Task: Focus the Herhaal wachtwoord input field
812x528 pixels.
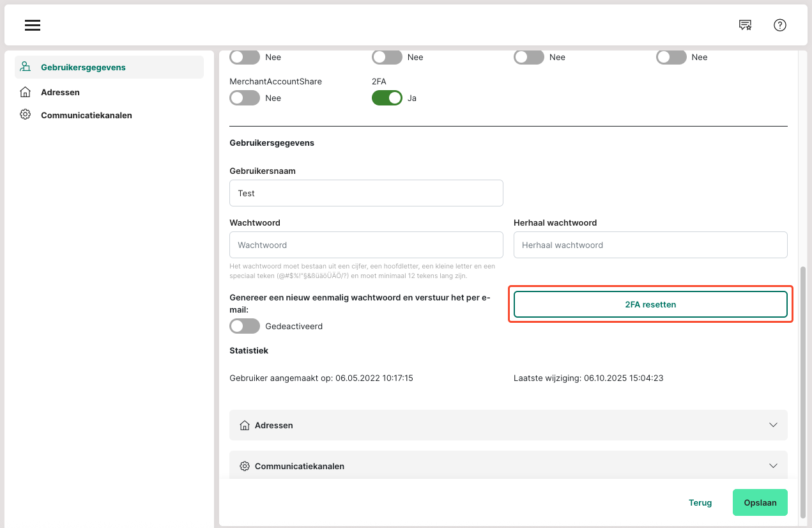Action: tap(650, 245)
